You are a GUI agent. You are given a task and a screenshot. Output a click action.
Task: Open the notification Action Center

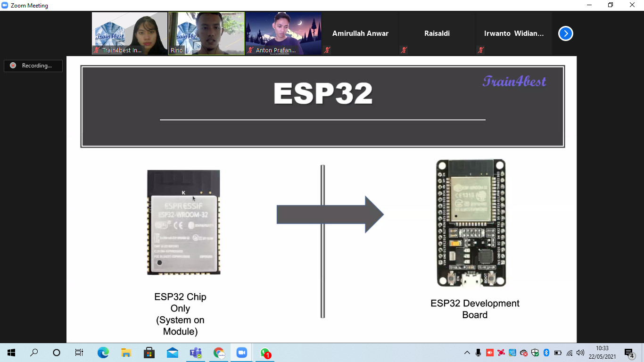(629, 353)
